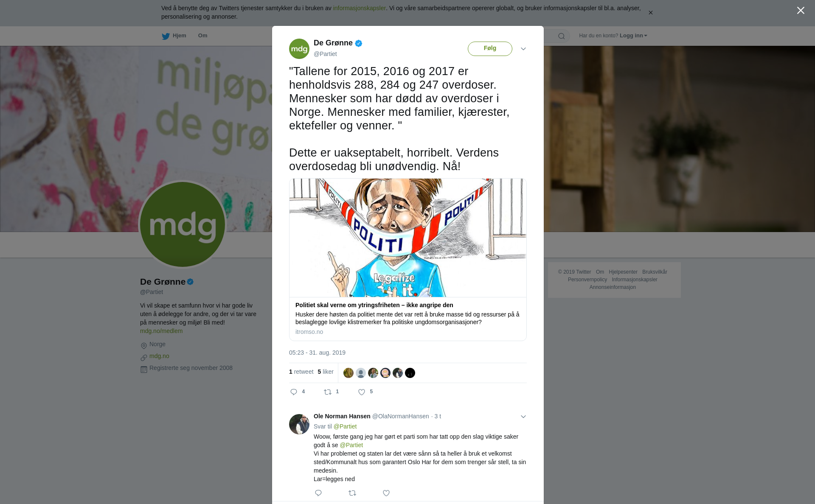Open the 5 liker list
This screenshot has height=504, width=815.
coord(326,372)
